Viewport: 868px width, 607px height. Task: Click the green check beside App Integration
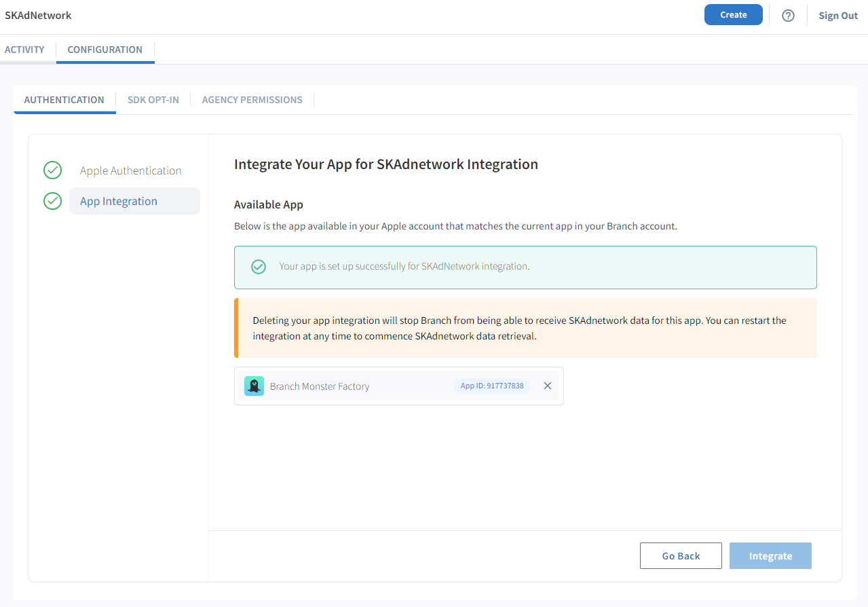click(x=52, y=201)
